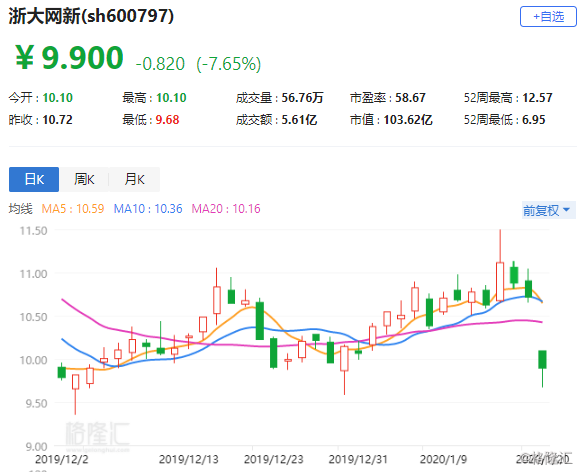This screenshot has height=472, width=580.
Task: Click the 11.50 y-axis label
Action: 33,231
